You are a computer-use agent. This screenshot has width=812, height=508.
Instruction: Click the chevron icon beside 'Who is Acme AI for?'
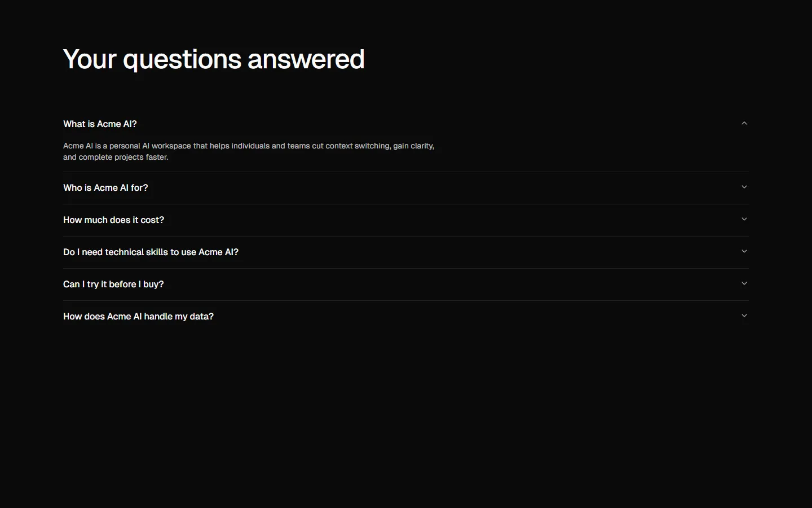(x=744, y=186)
